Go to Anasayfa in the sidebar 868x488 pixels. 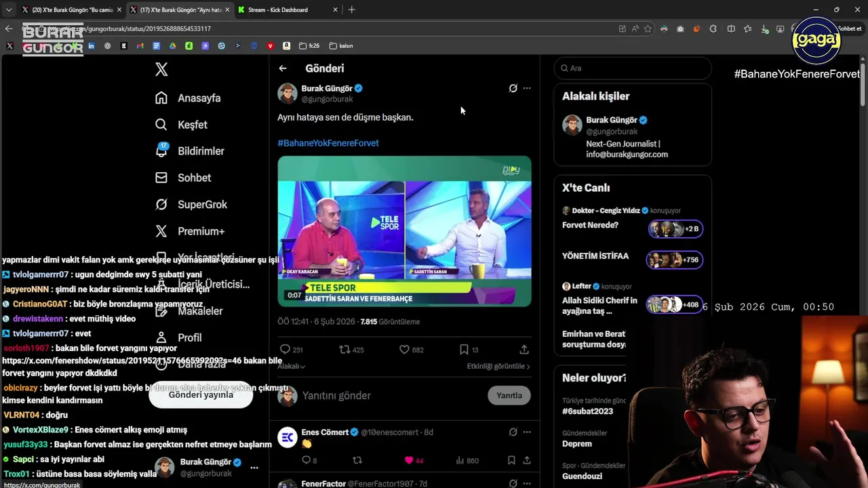tap(188, 98)
